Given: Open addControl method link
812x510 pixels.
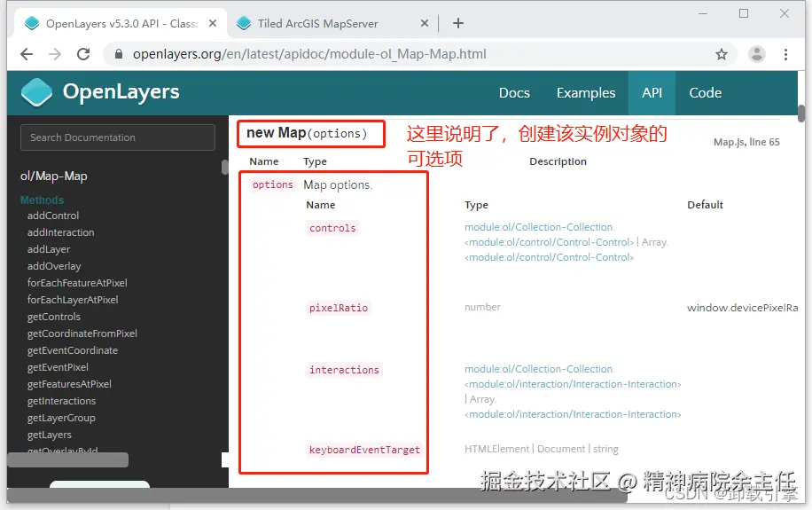Looking at the screenshot, I should tap(53, 216).
